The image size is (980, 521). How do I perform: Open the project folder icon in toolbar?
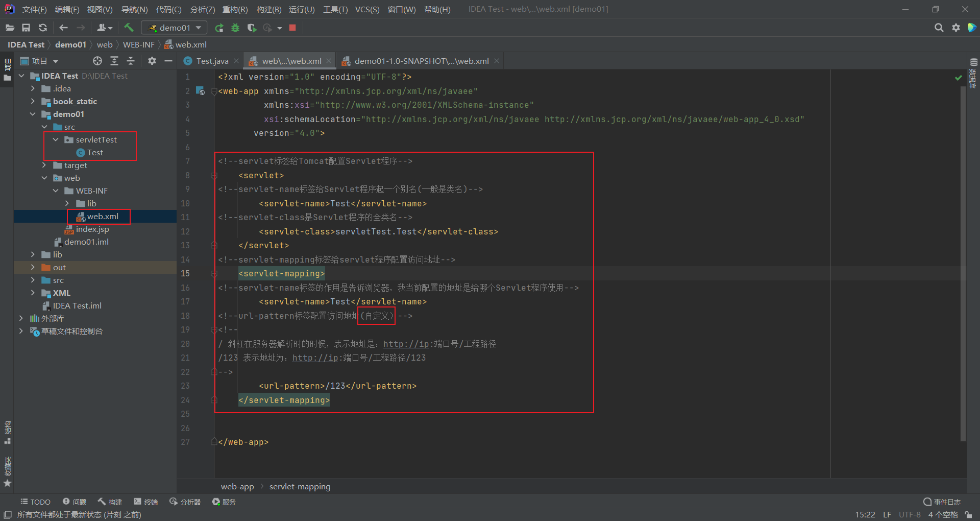(10, 28)
